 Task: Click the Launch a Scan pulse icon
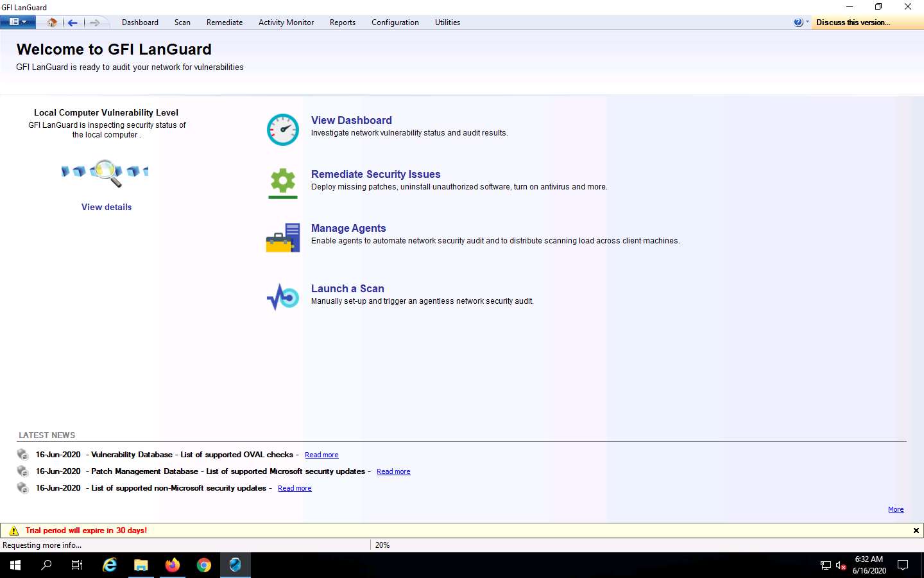click(x=283, y=297)
